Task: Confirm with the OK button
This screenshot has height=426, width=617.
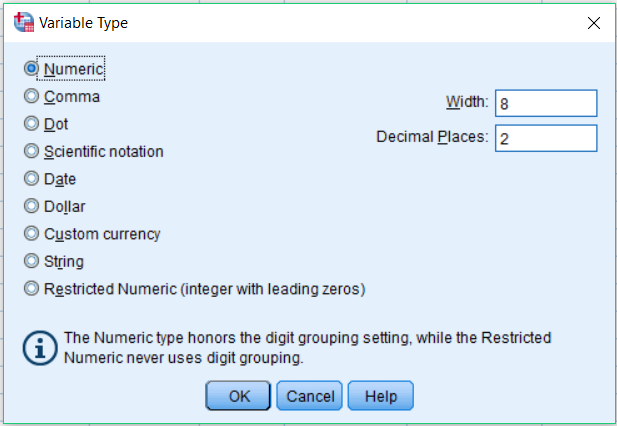Action: tap(238, 396)
